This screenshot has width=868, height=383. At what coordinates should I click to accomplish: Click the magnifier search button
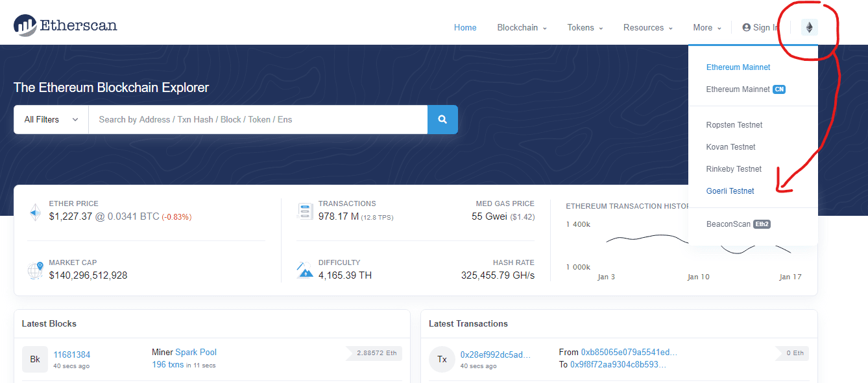pyautogui.click(x=442, y=119)
